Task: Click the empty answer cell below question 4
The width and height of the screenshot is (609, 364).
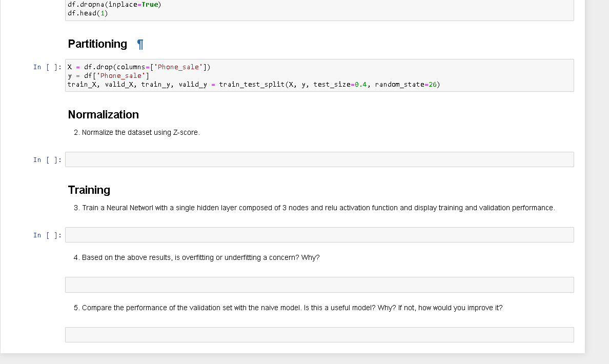Action: pyautogui.click(x=319, y=285)
